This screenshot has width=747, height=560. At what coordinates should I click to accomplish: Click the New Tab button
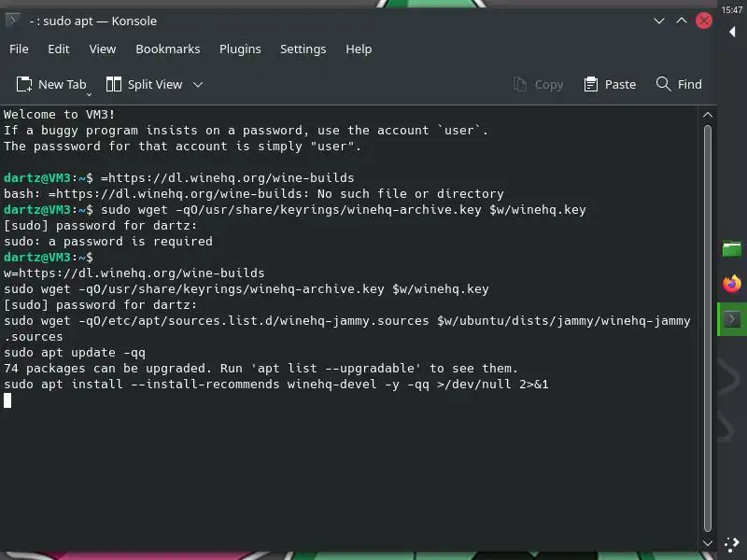click(51, 84)
